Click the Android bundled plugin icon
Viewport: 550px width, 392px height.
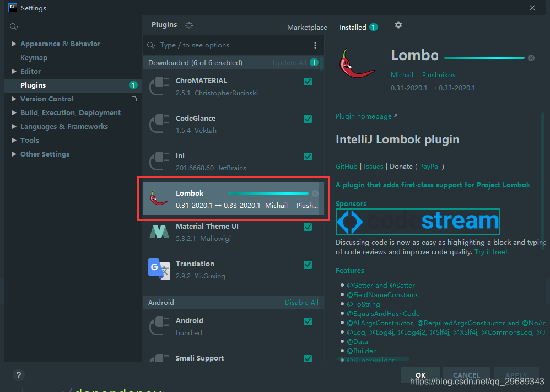pos(159,326)
